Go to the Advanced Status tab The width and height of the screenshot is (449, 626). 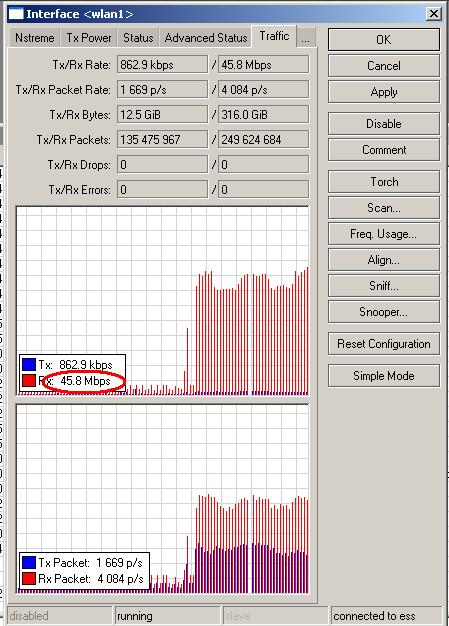pyautogui.click(x=206, y=38)
